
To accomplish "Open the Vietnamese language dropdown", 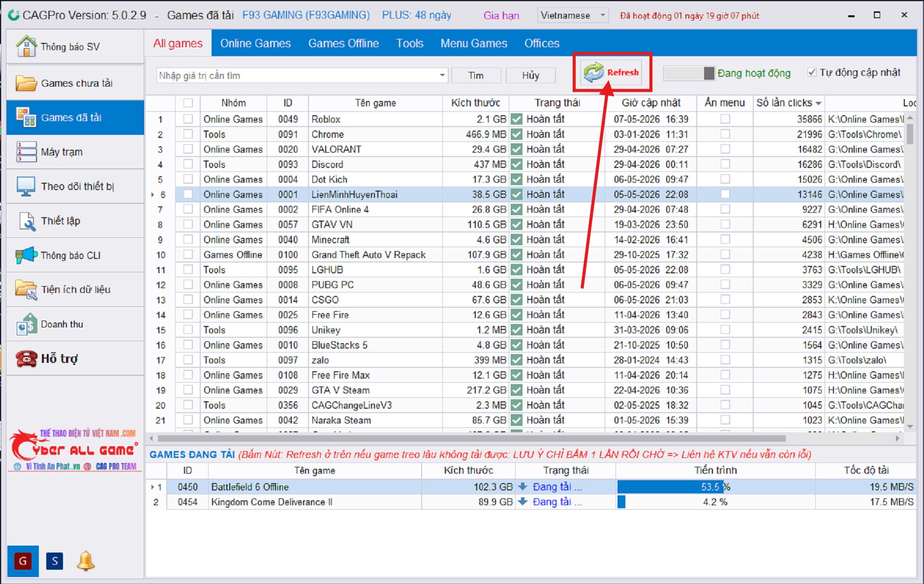I will click(x=573, y=15).
